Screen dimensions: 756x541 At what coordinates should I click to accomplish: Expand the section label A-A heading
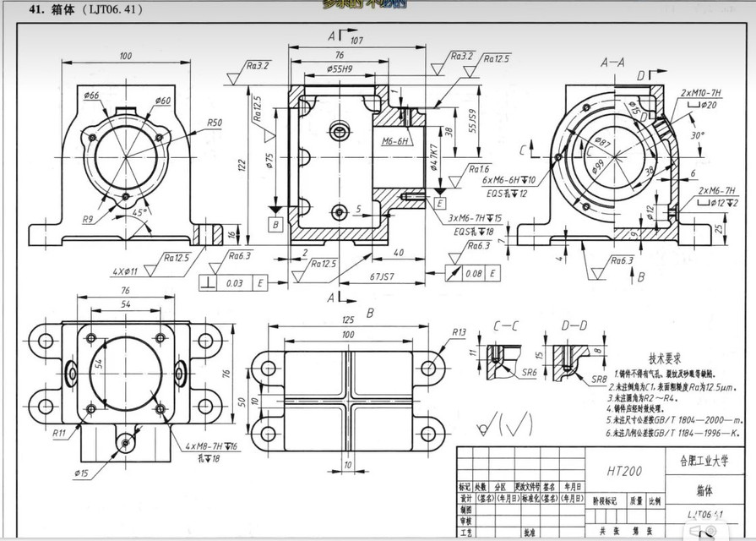pos(613,62)
